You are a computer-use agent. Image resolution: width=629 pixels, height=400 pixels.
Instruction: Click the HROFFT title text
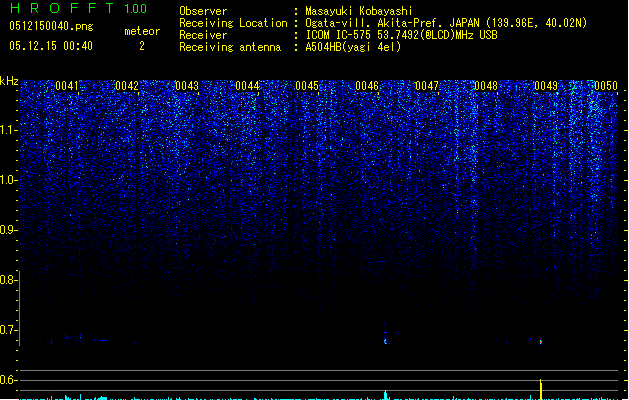(62, 8)
